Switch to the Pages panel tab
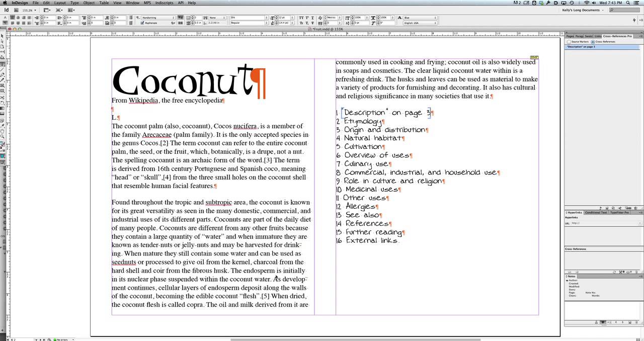Viewport: 644px width, 341px height. point(570,36)
